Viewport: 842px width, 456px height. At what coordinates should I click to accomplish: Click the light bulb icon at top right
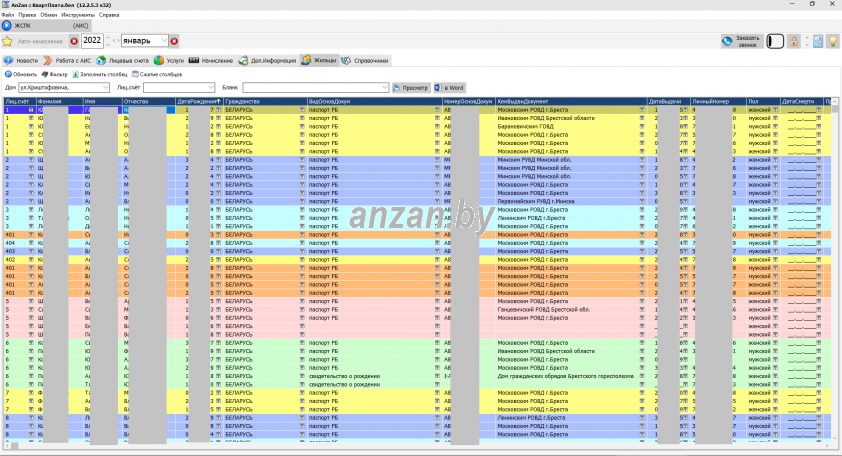[x=831, y=41]
